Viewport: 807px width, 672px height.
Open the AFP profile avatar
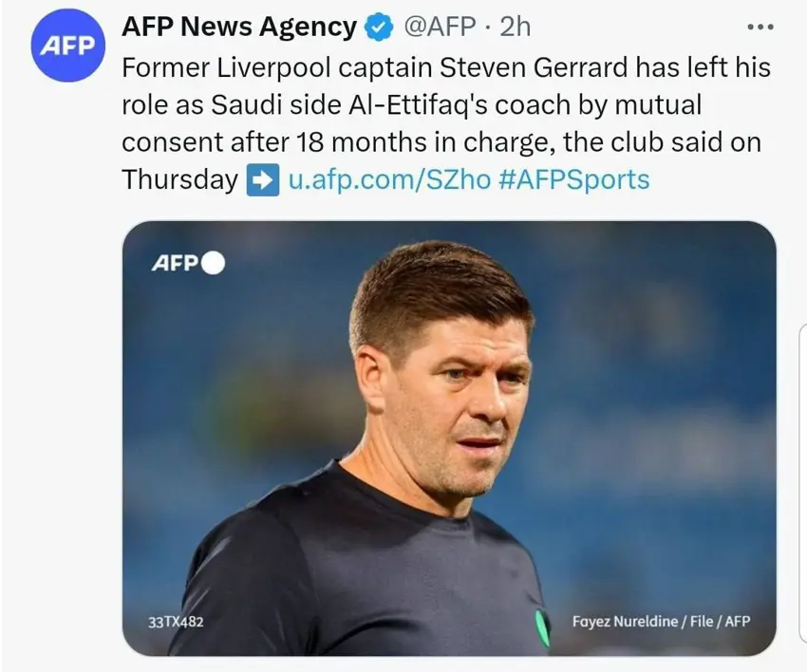66,46
